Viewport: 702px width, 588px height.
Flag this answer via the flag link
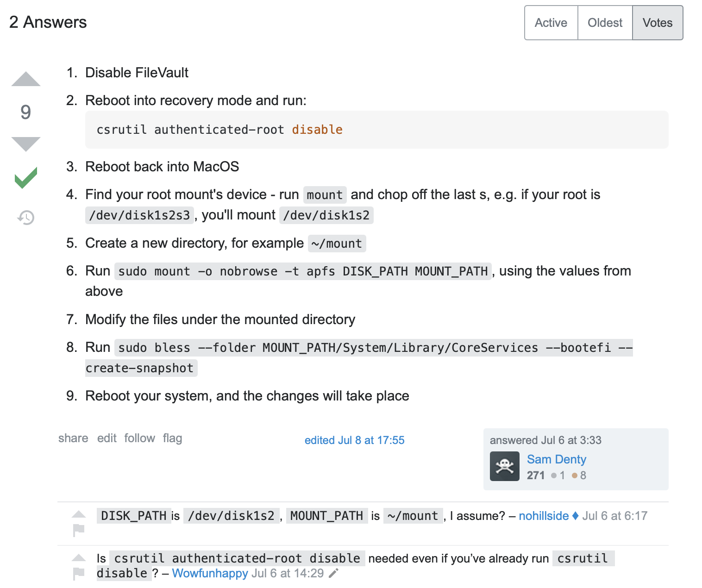pos(172,438)
